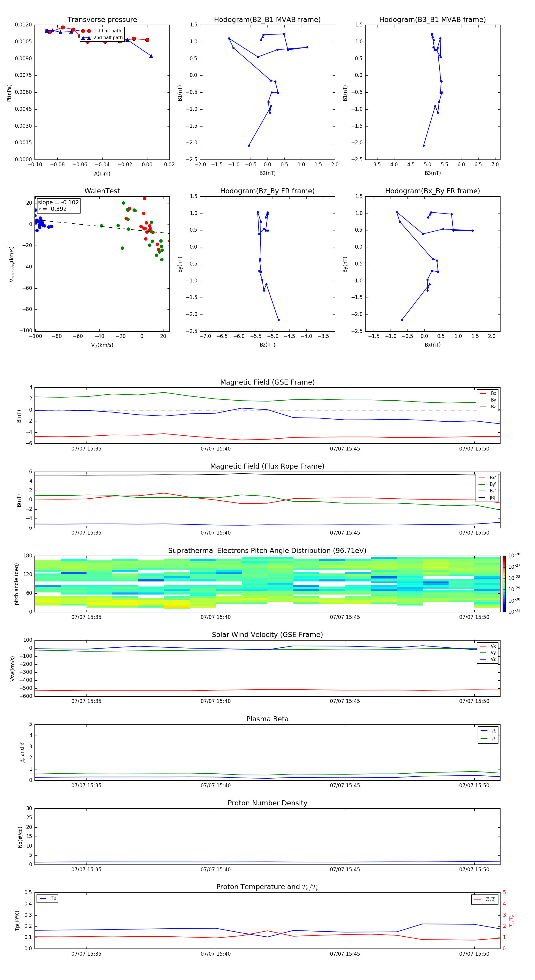This screenshot has width=535, height=980.
Task: Click the Plasma Beta plot title
Action: point(267,719)
